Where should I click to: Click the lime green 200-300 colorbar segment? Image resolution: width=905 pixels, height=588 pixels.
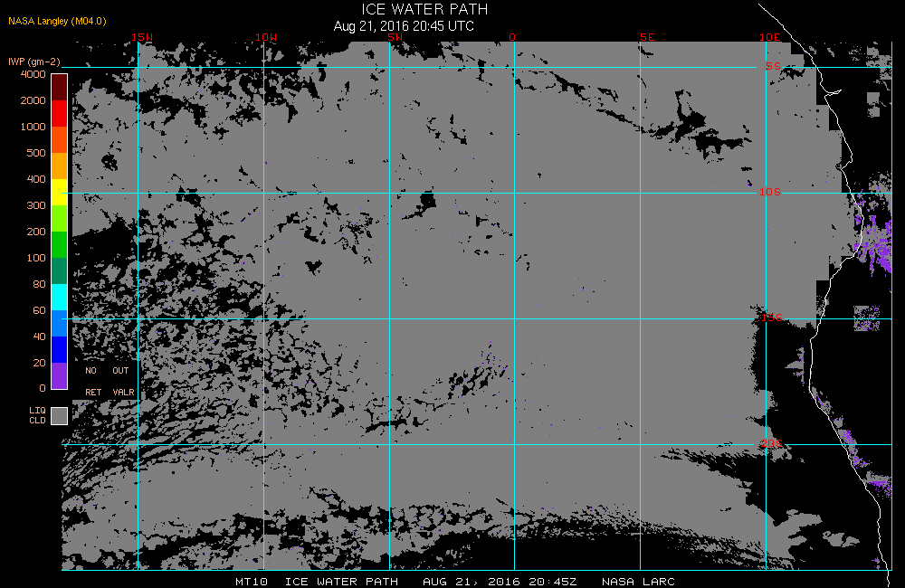pos(60,218)
